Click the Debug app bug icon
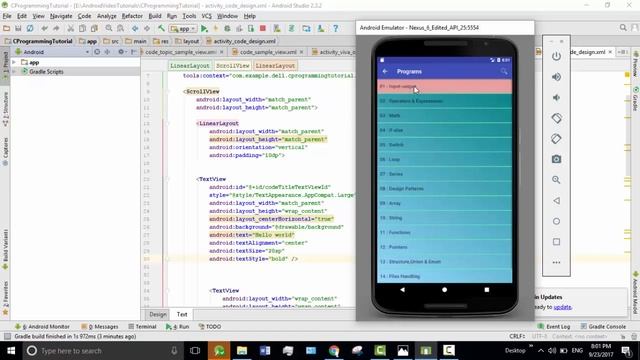Viewport: 640px width, 360px height. coord(227,29)
